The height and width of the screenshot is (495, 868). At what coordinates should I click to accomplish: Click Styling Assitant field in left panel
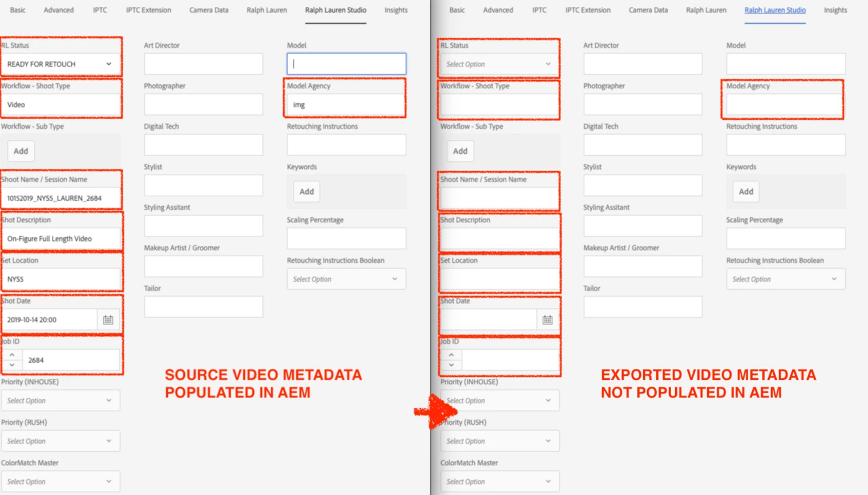pyautogui.click(x=204, y=226)
